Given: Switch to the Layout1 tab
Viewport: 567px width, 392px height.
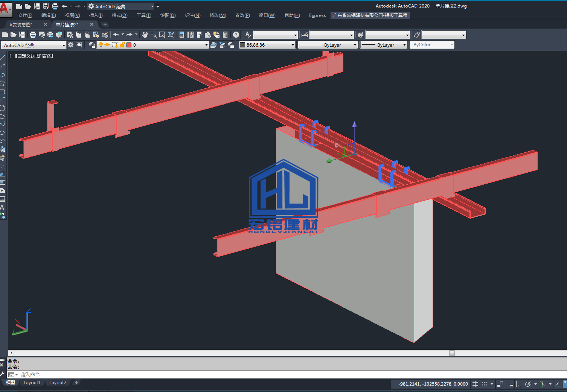Looking at the screenshot, I should [32, 383].
